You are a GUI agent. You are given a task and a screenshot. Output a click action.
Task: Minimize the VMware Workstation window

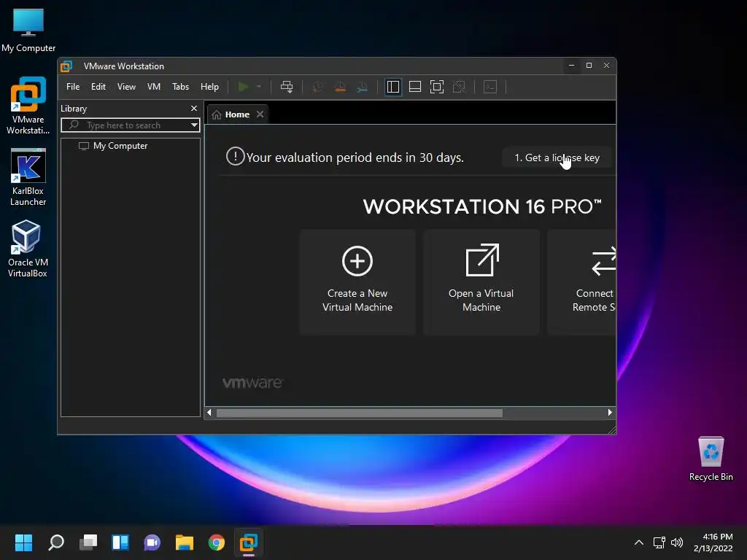click(571, 65)
